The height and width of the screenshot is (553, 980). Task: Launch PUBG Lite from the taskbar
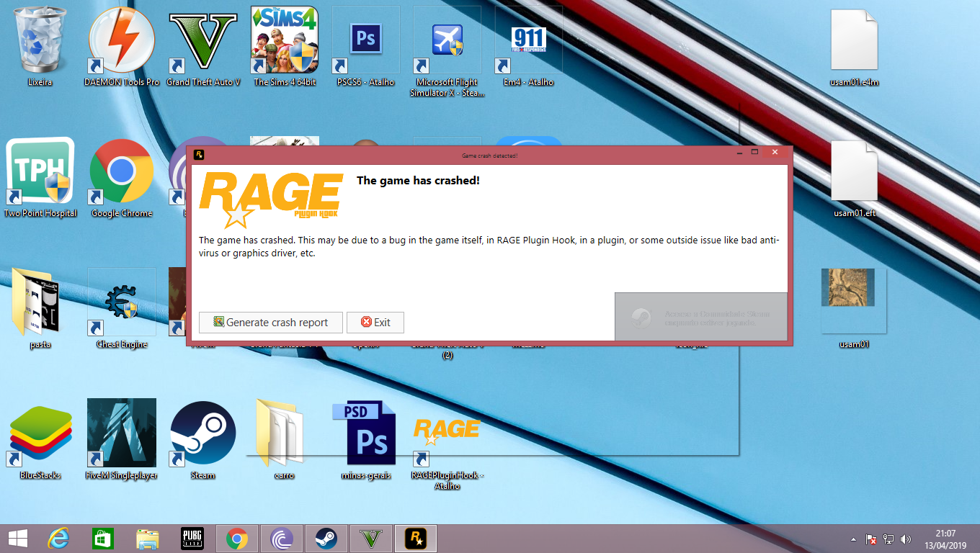[x=192, y=539]
